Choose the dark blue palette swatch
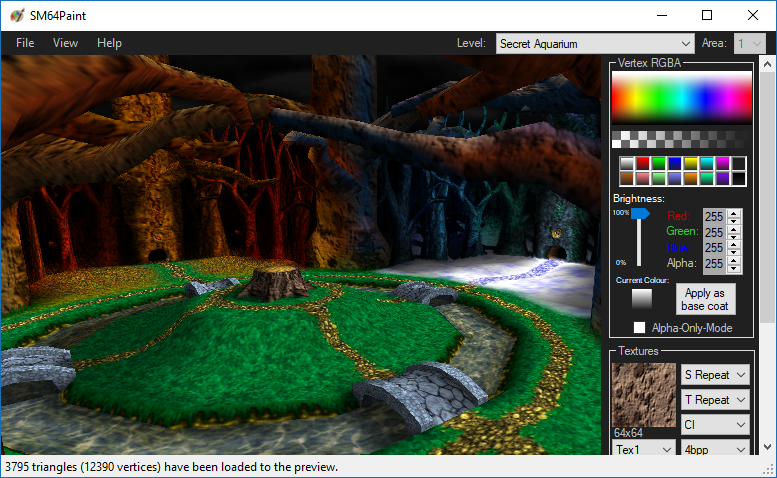The image size is (777, 478). point(674,163)
